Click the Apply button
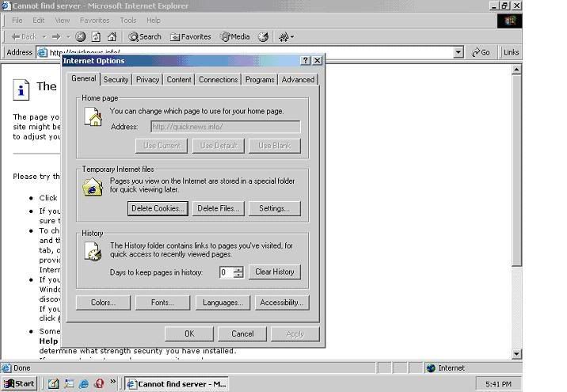The height and width of the screenshot is (392, 567). coord(295,333)
